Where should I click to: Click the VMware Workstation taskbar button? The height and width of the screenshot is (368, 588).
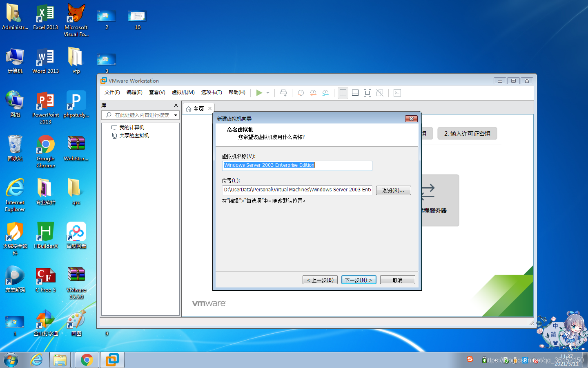112,360
